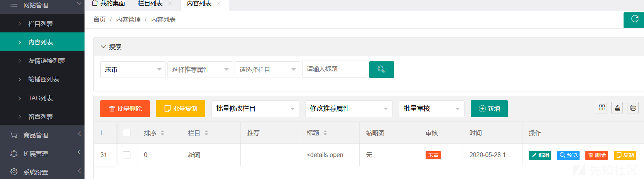Check the checkbox for row 31

[x=127, y=155]
